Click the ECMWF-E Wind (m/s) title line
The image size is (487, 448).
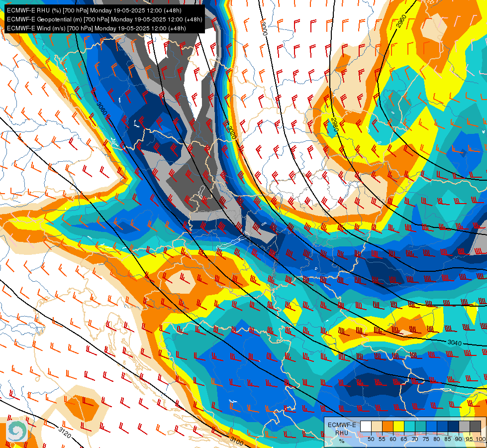point(97,28)
